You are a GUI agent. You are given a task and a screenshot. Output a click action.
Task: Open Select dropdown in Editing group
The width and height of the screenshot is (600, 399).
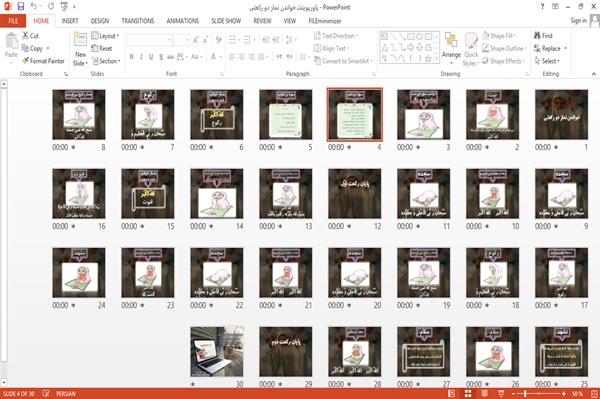point(547,61)
